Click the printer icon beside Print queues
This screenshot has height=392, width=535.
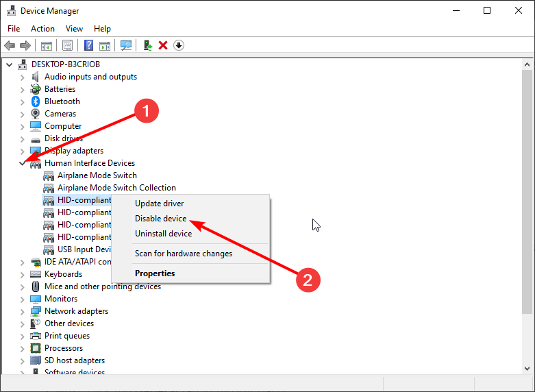pyautogui.click(x=36, y=336)
